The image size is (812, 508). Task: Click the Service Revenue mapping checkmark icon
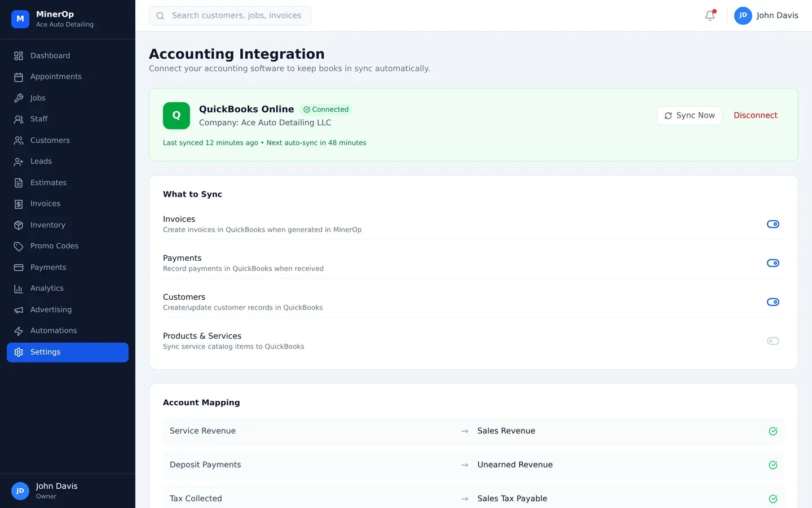pos(773,431)
